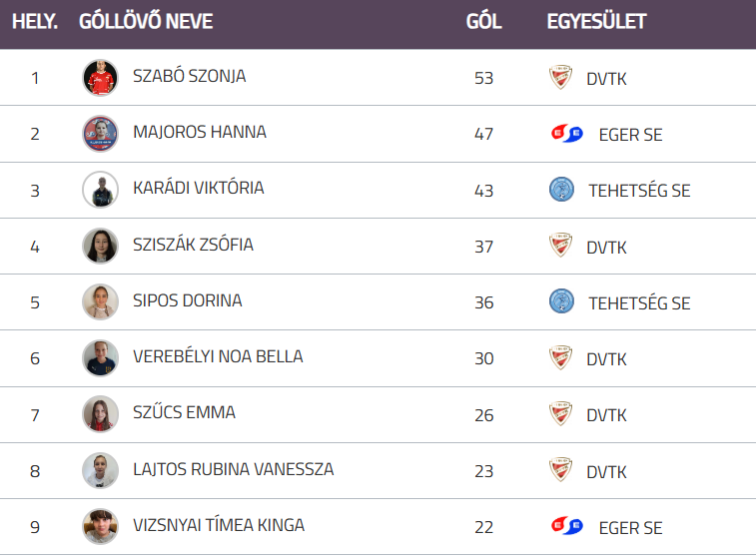Click GÓLLÖVŐ NEVE column header
The width and height of the screenshot is (756, 560).
click(x=146, y=21)
